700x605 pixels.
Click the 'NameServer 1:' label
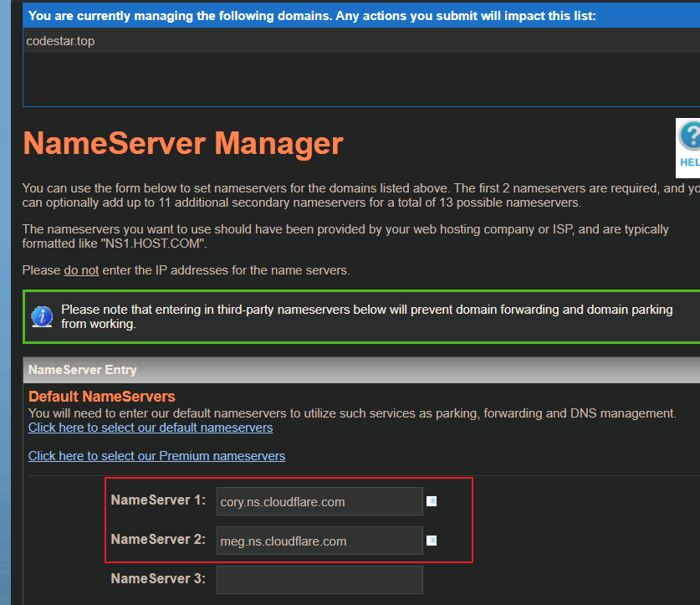(158, 500)
